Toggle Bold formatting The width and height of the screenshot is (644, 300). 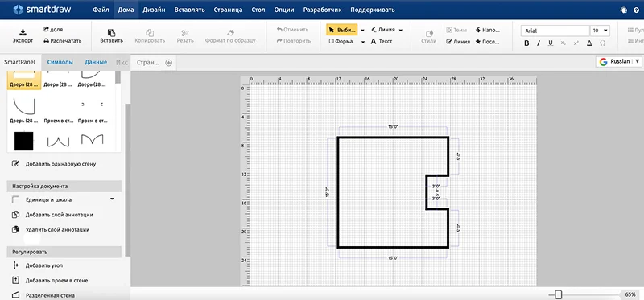click(x=526, y=43)
